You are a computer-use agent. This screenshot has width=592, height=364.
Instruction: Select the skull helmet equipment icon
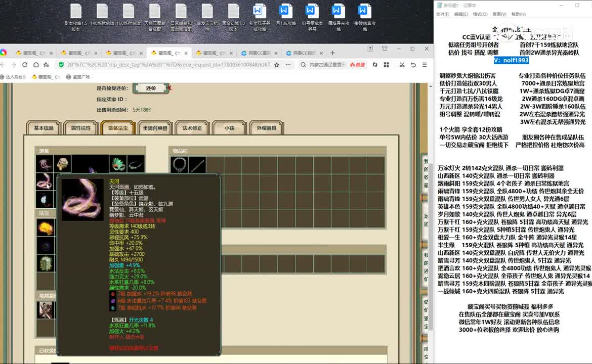62,164
